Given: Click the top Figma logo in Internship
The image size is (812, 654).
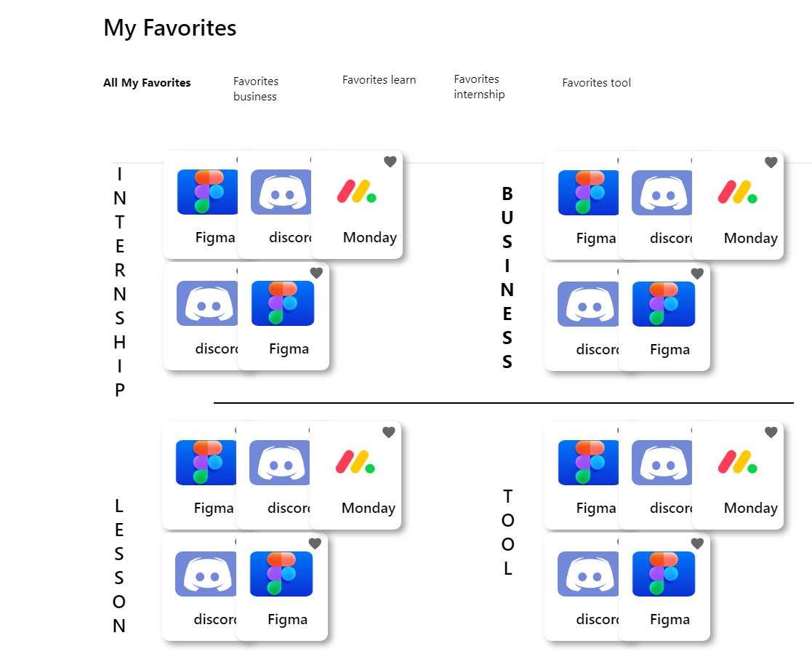Looking at the screenshot, I should (208, 192).
